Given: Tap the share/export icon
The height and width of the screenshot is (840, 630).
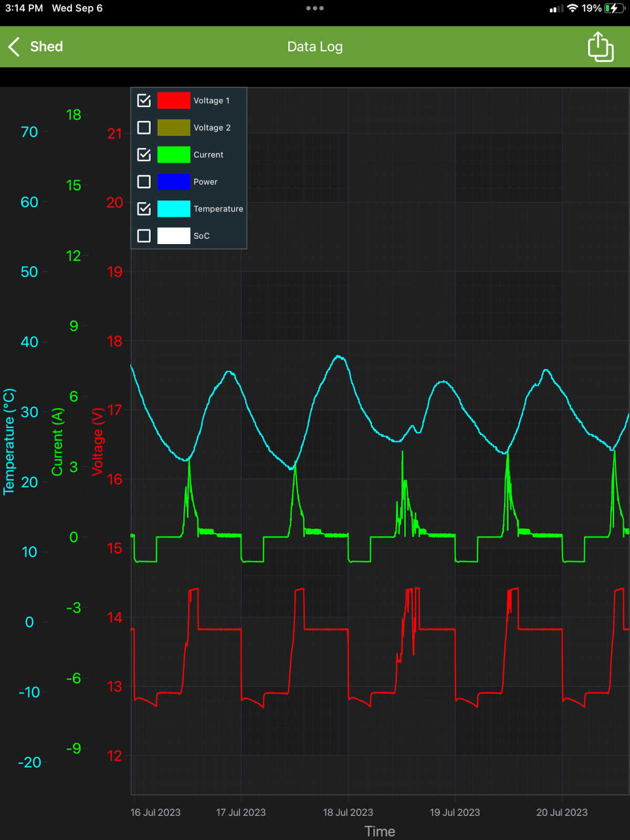Looking at the screenshot, I should 600,47.
